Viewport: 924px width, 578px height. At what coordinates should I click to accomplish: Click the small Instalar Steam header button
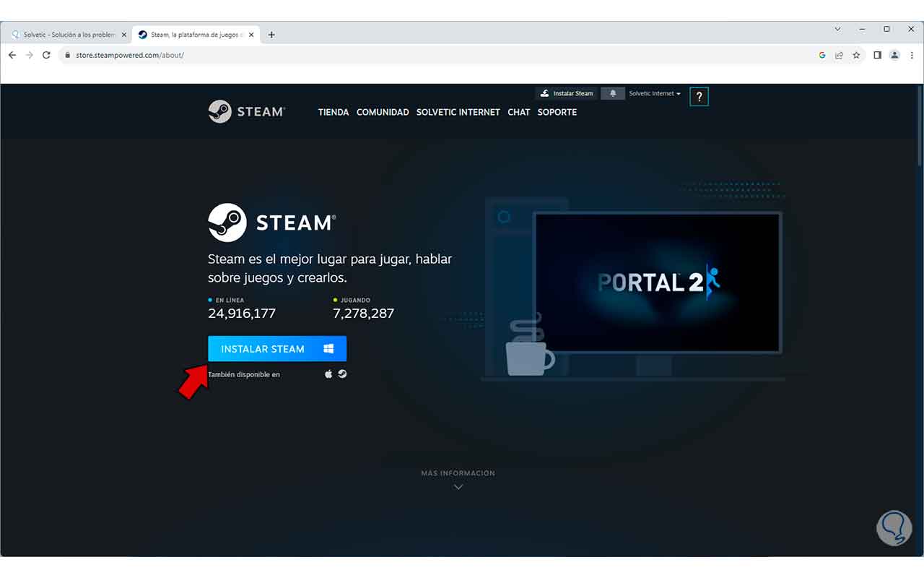[x=567, y=93]
